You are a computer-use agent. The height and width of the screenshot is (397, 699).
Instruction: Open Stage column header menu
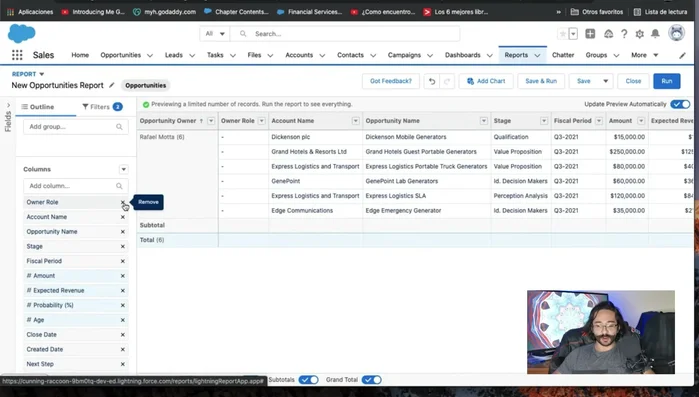544,121
